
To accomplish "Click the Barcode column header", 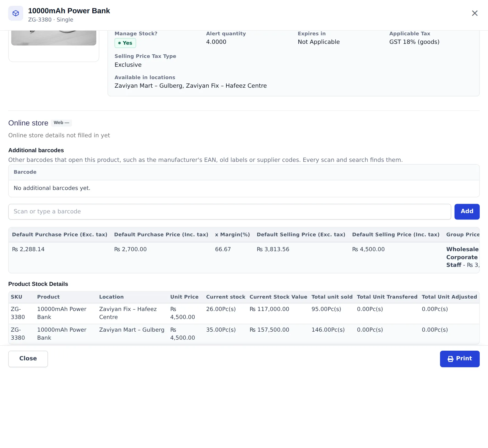I will pyautogui.click(x=25, y=172).
